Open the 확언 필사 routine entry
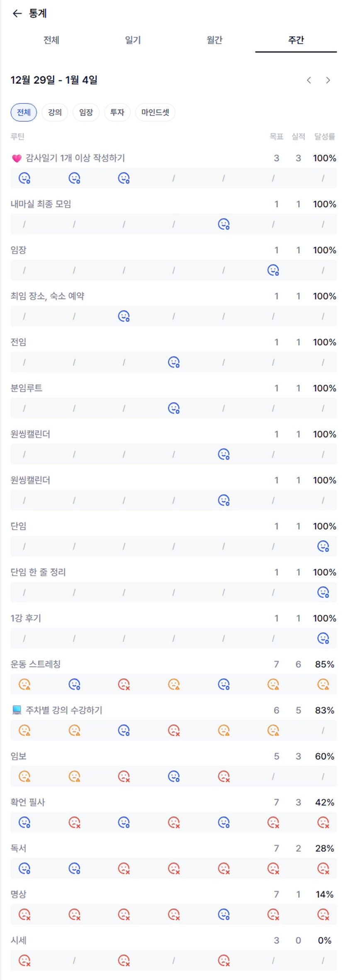The height and width of the screenshot is (980, 343). (28, 802)
